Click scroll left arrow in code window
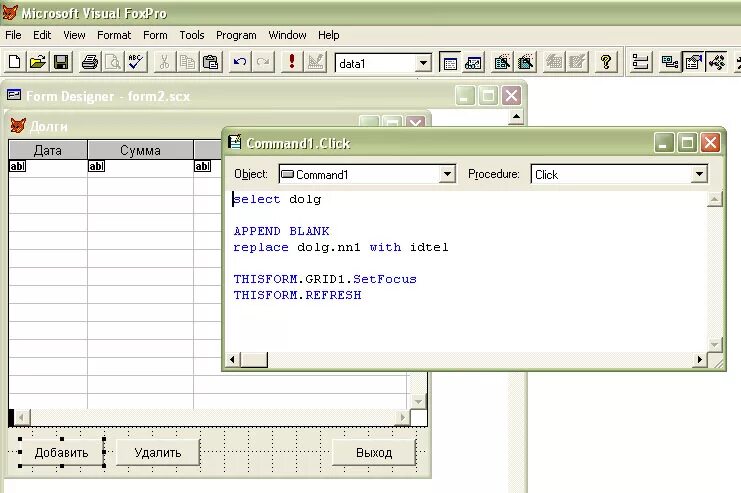Image resolution: width=741 pixels, height=493 pixels. tap(232, 359)
